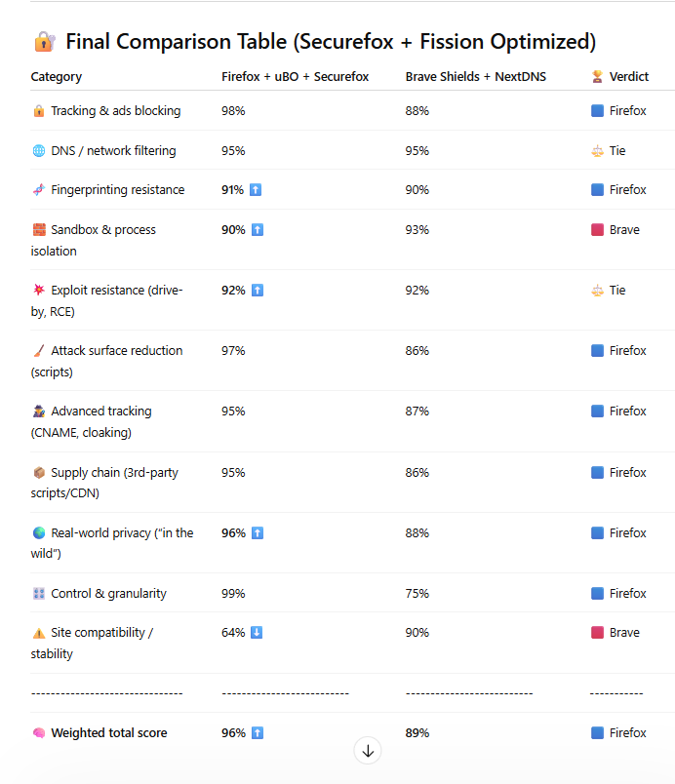Click the scales icon in DNS Tie verdict
The image size is (675, 784).
(x=597, y=150)
